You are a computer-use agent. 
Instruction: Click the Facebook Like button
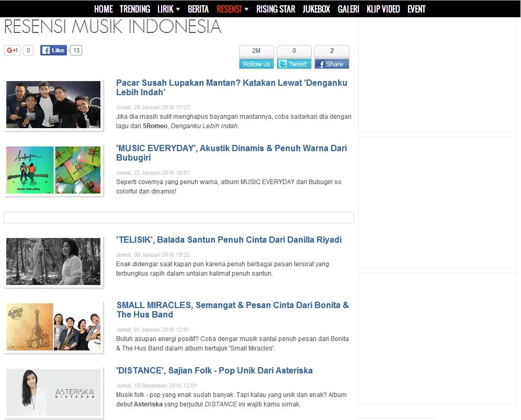click(x=53, y=50)
